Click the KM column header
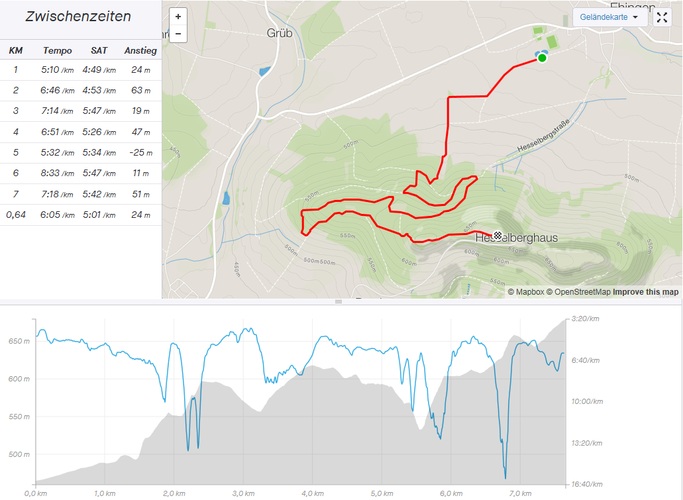The image size is (683, 500). pyautogui.click(x=16, y=50)
